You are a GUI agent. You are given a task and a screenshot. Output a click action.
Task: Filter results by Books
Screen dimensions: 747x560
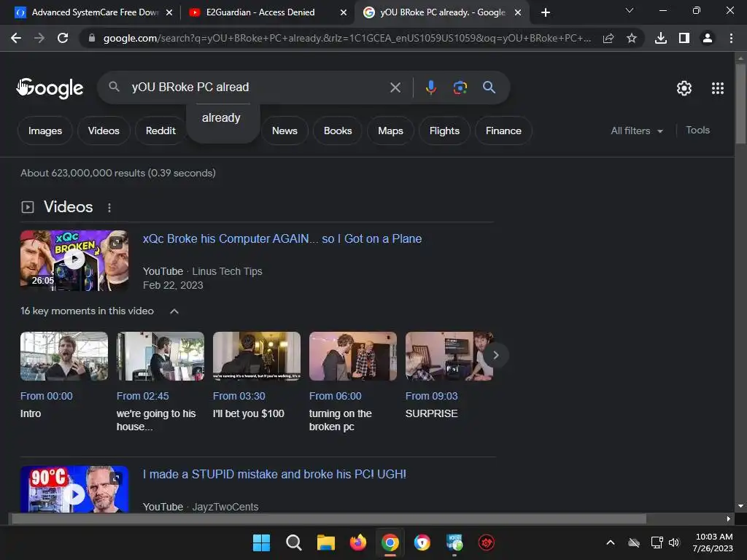tap(338, 131)
